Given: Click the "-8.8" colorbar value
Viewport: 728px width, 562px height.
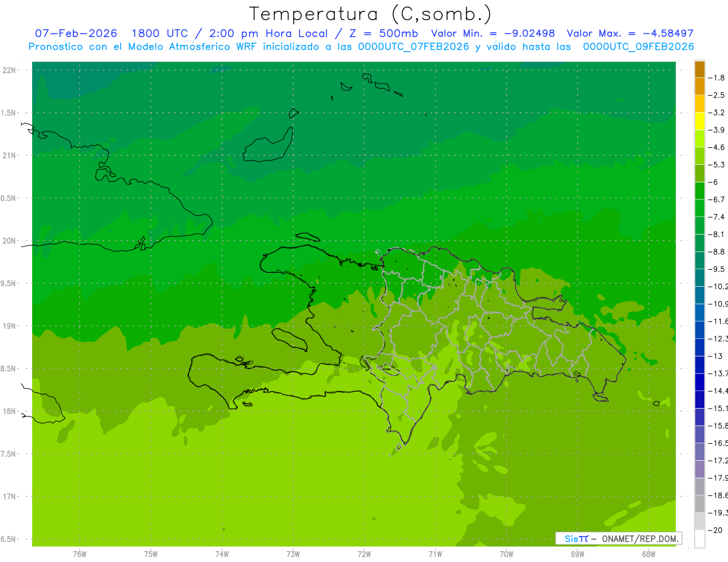Looking at the screenshot, I should [716, 252].
